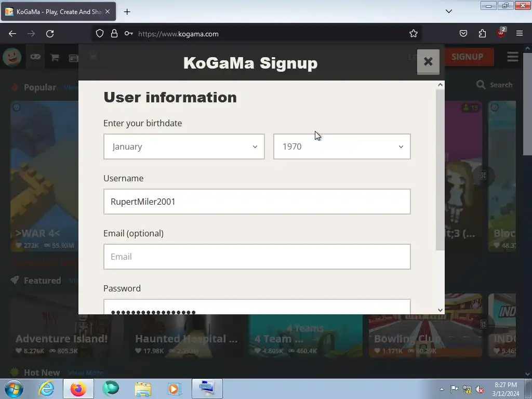Click the browser forward arrow
Image resolution: width=532 pixels, height=399 pixels.
click(31, 34)
